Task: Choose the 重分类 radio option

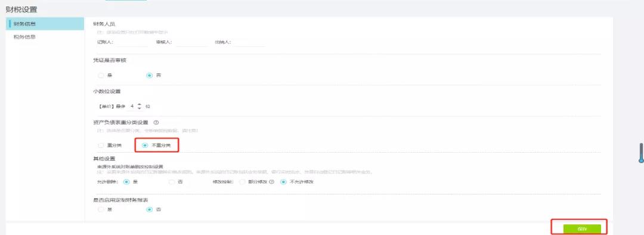Action: click(101, 146)
